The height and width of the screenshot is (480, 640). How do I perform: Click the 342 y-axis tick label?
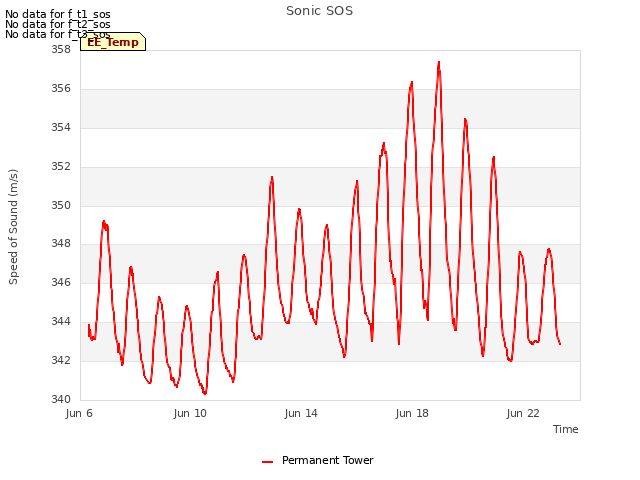click(x=61, y=360)
